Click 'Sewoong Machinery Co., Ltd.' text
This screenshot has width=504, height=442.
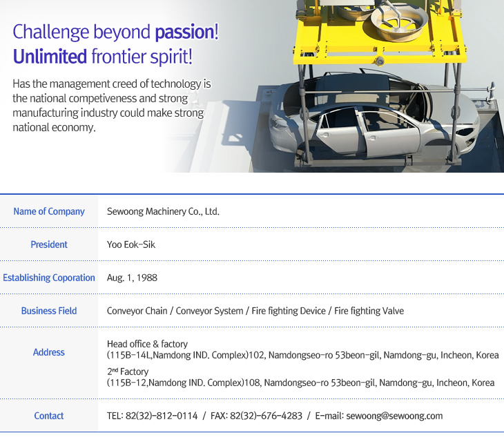pos(163,211)
